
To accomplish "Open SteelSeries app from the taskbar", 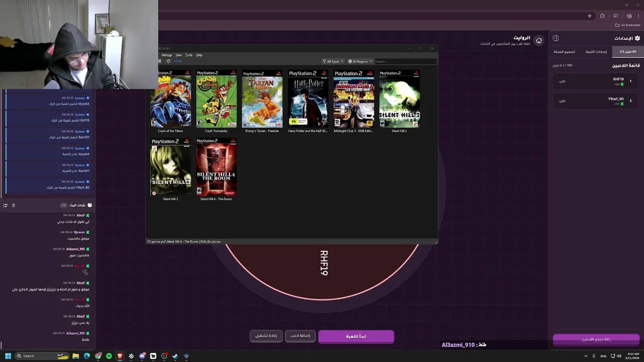I will (x=131, y=356).
